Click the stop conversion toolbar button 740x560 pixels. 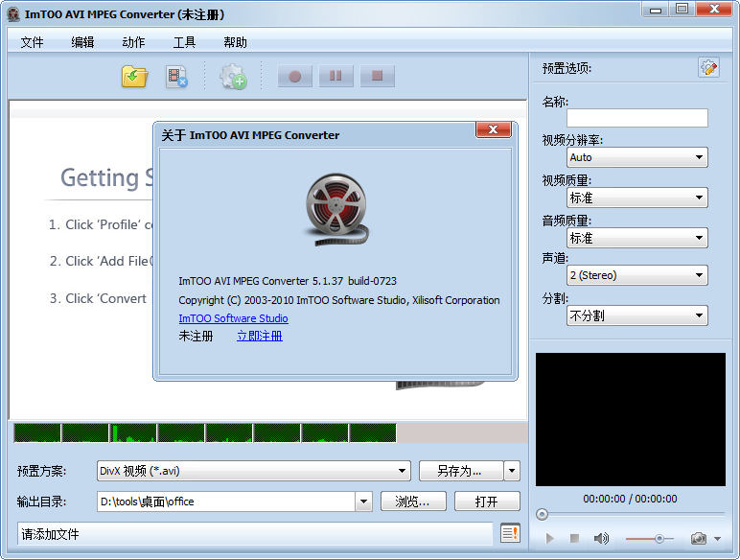[377, 76]
